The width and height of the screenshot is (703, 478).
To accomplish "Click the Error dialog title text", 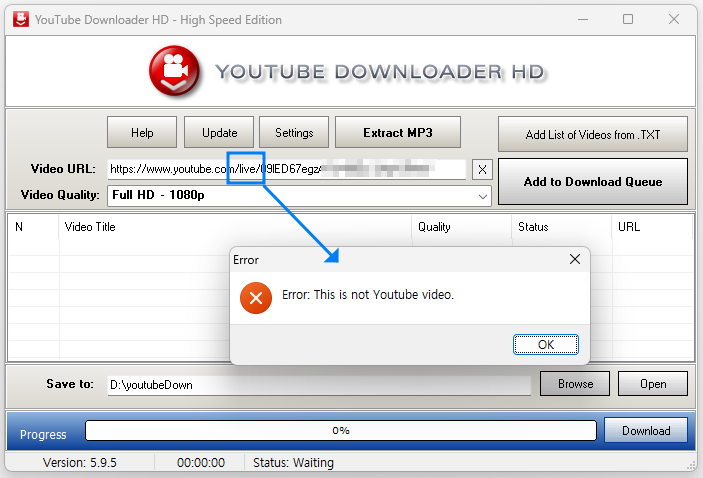I will [246, 260].
